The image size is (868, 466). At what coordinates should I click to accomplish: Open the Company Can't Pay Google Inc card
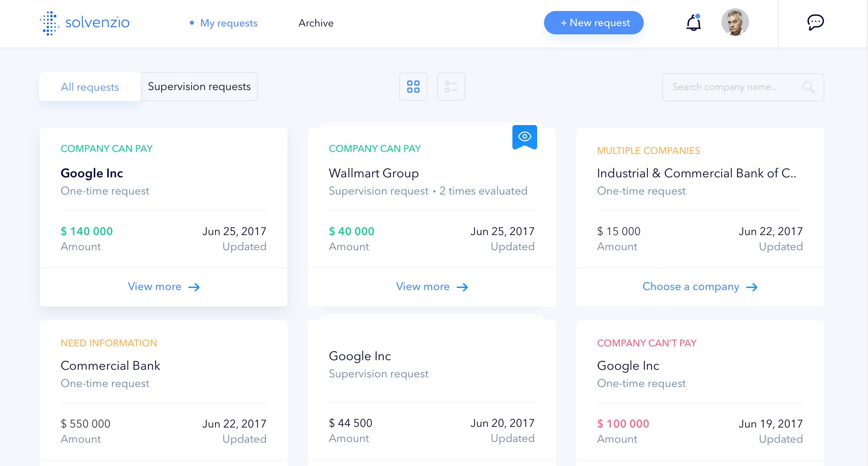tap(628, 366)
